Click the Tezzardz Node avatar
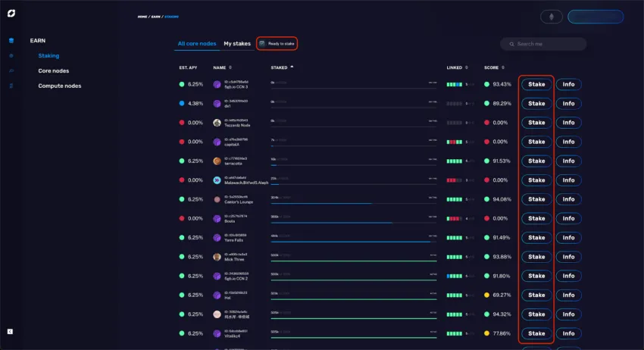The image size is (644, 350). (x=217, y=123)
